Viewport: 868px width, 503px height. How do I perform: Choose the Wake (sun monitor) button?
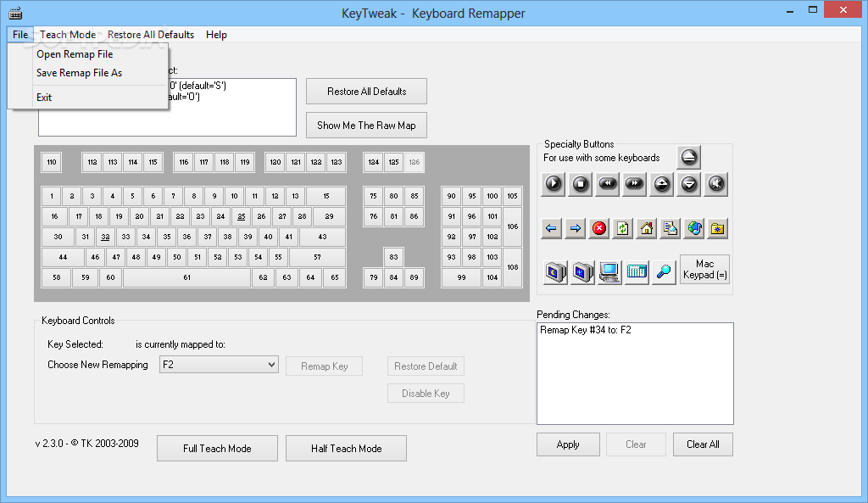[582, 272]
